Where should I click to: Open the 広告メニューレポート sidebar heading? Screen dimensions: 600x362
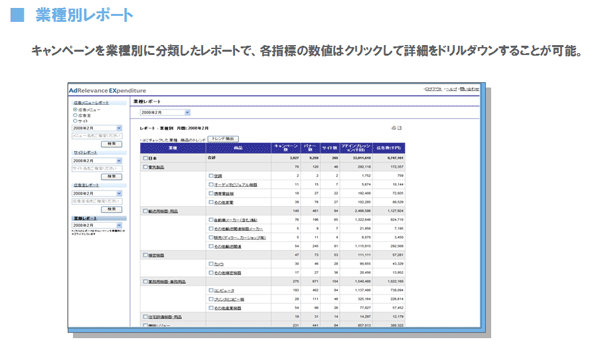click(x=91, y=103)
